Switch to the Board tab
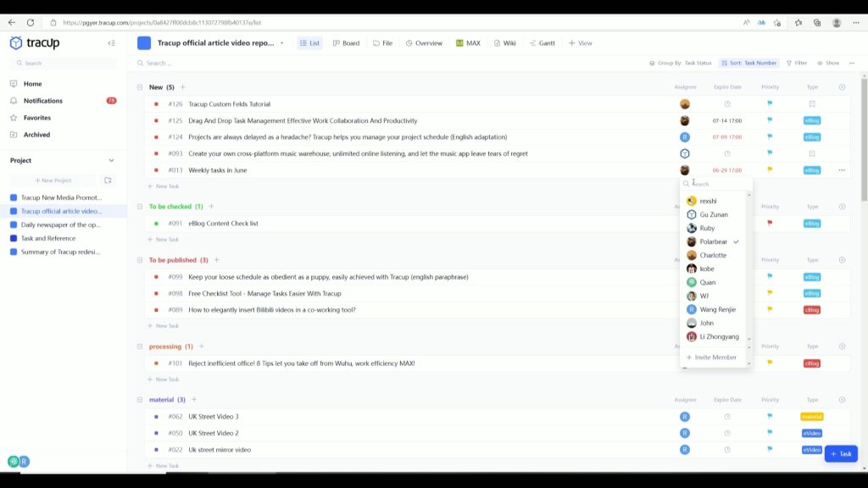 tap(346, 43)
